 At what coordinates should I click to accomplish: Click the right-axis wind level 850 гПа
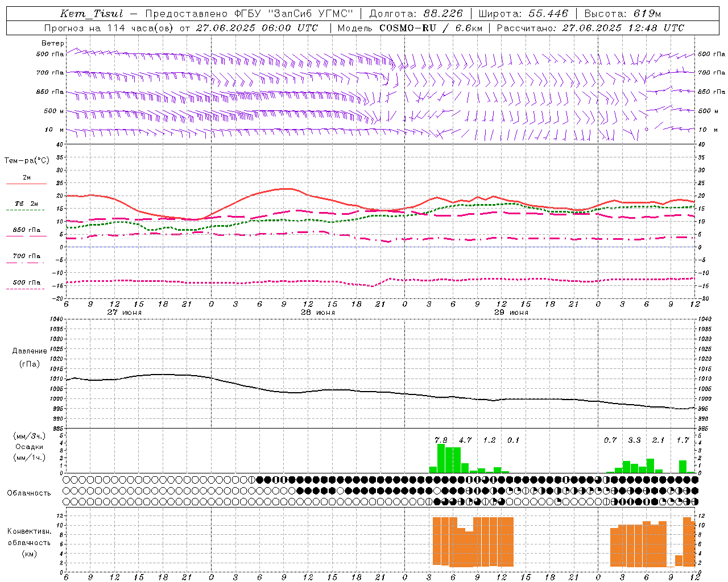712,92
